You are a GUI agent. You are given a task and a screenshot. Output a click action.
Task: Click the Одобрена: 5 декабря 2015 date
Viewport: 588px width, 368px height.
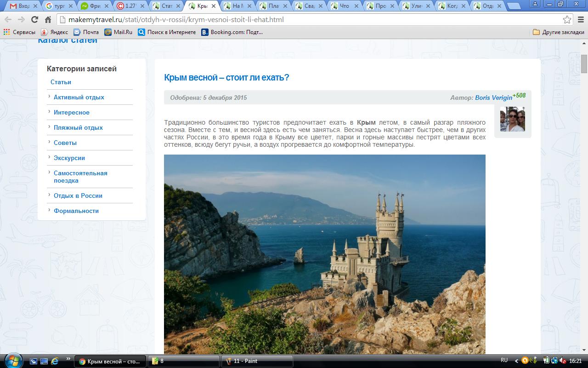pos(209,98)
